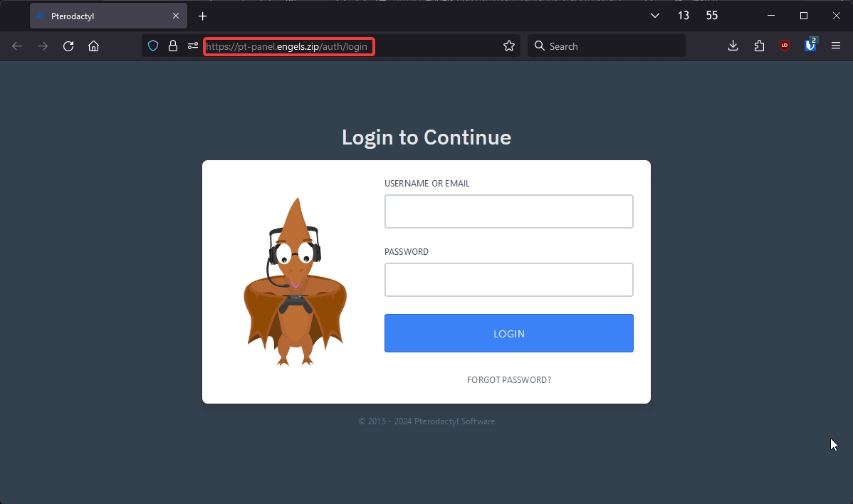The image size is (853, 504).
Task: Click the Pterodactyl Software footer link
Action: click(x=454, y=421)
